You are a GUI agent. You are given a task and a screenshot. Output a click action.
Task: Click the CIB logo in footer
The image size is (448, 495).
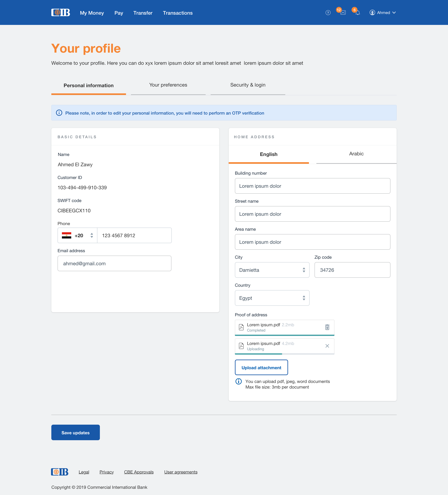[60, 472]
